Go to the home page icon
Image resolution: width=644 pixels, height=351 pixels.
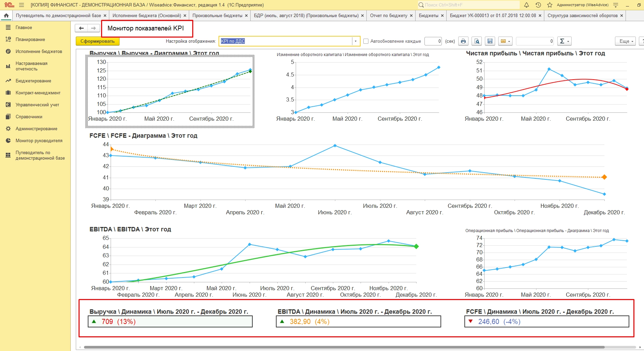coord(6,16)
